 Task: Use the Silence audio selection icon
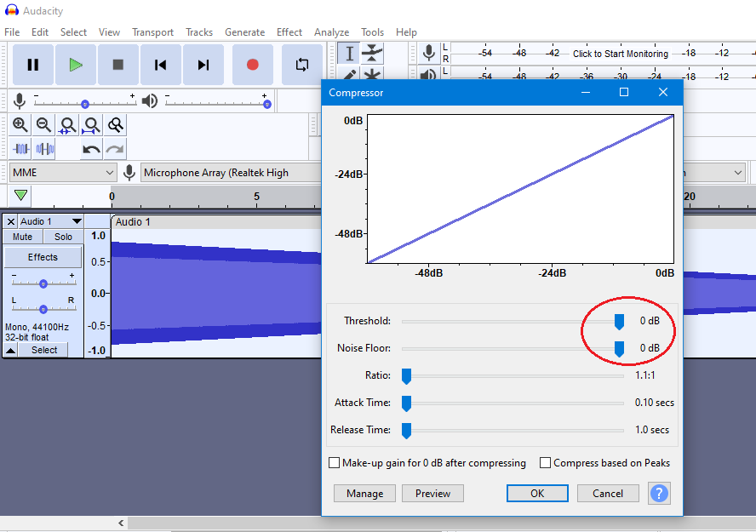coord(43,147)
